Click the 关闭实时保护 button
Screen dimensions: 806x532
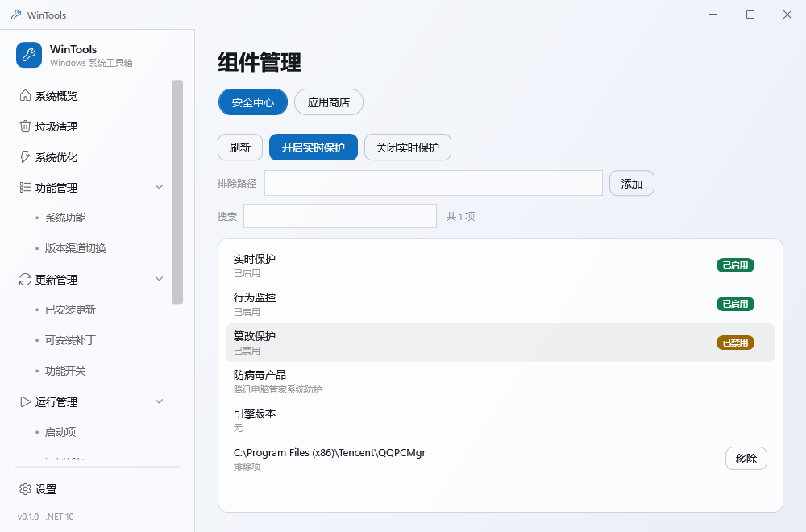(x=408, y=148)
